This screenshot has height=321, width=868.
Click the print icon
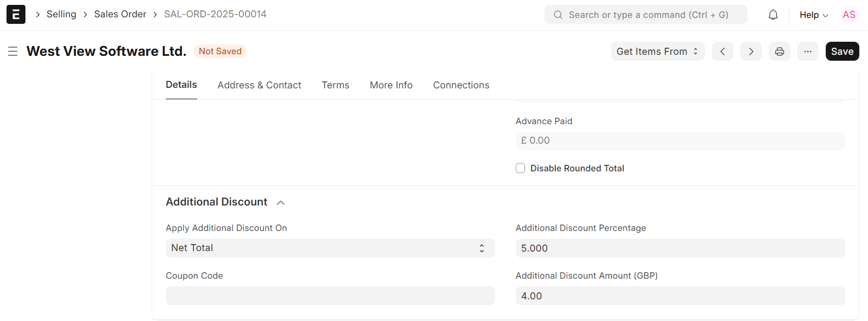click(779, 52)
